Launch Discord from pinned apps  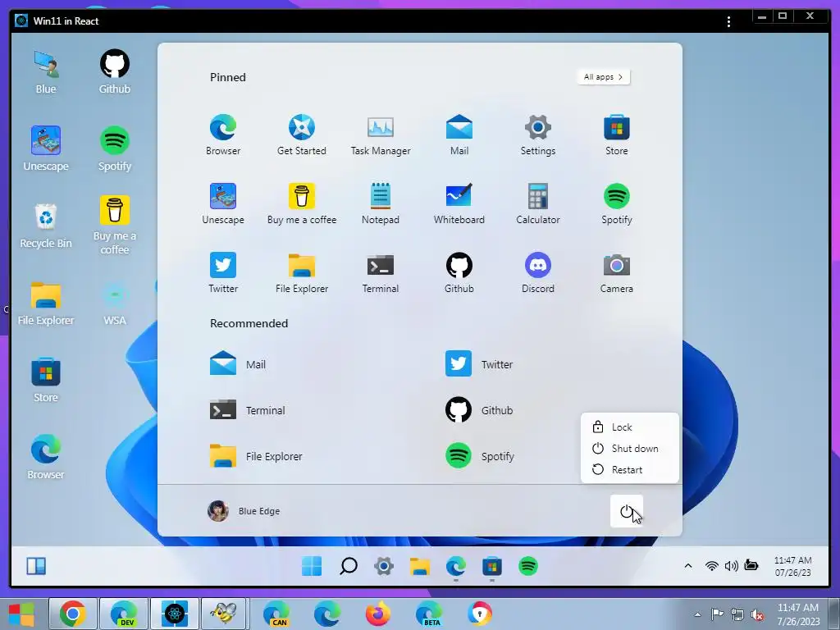pyautogui.click(x=538, y=272)
